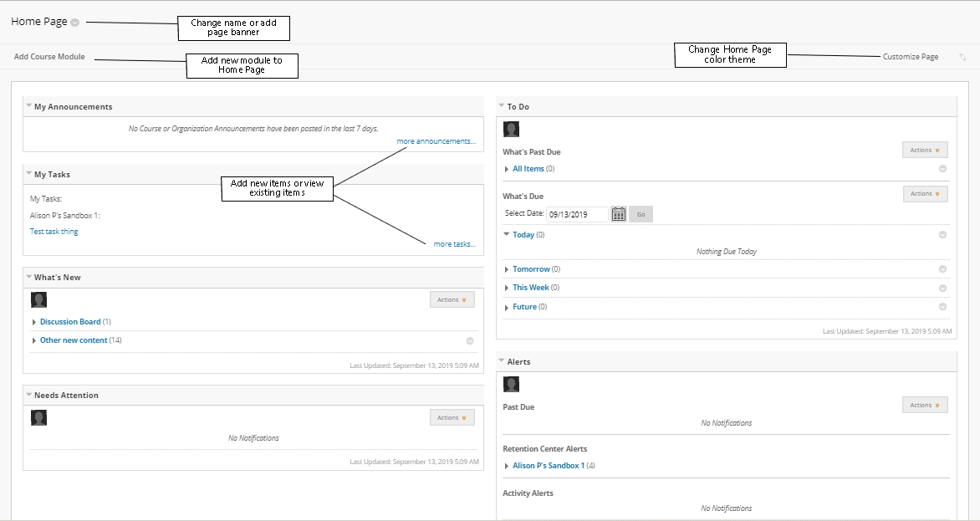Click the This Week row options chevron
Viewport: 980px width, 521px height.
(942, 288)
